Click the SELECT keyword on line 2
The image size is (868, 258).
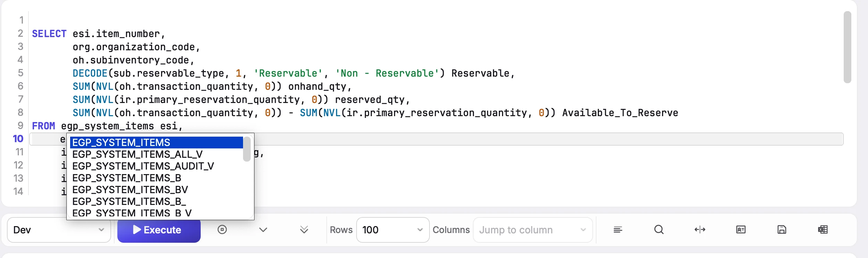click(49, 34)
